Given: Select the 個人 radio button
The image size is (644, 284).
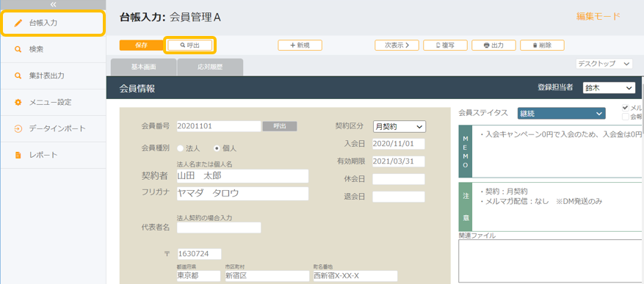Looking at the screenshot, I should point(217,148).
